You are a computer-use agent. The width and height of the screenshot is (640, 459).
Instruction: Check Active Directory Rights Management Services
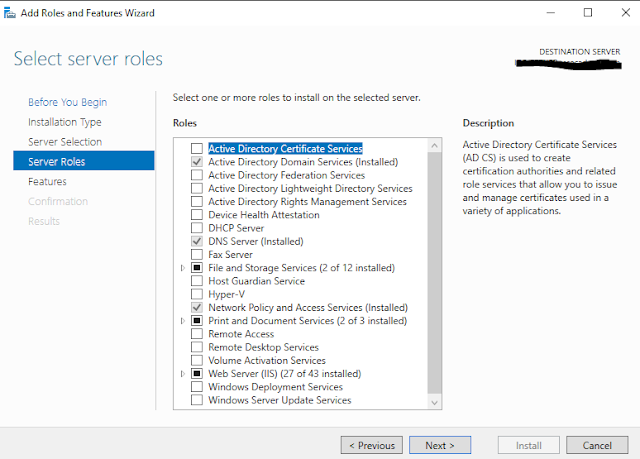pos(197,202)
